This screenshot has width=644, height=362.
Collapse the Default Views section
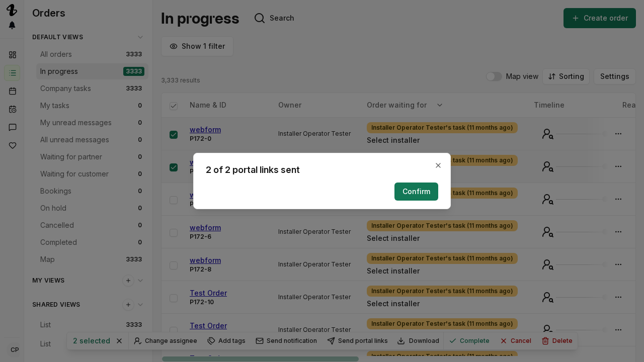coord(140,37)
